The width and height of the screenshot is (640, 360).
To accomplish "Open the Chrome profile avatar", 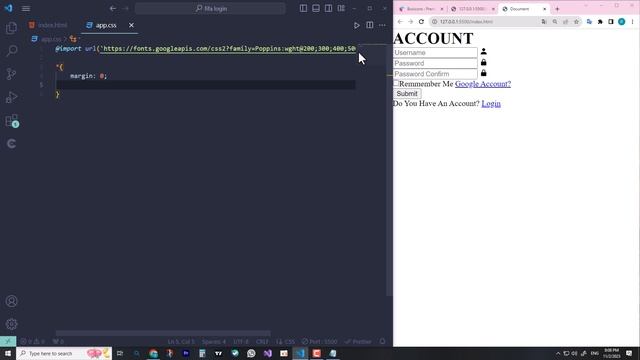I will (621, 22).
